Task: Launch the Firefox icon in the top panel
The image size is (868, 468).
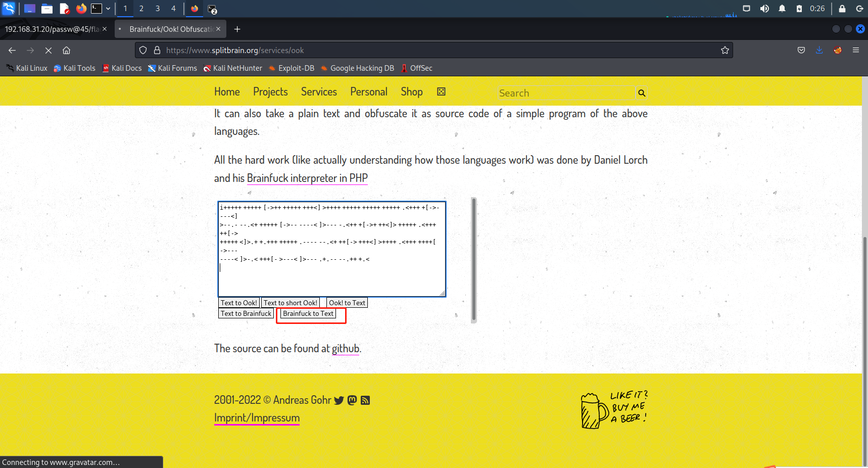Action: (81, 9)
